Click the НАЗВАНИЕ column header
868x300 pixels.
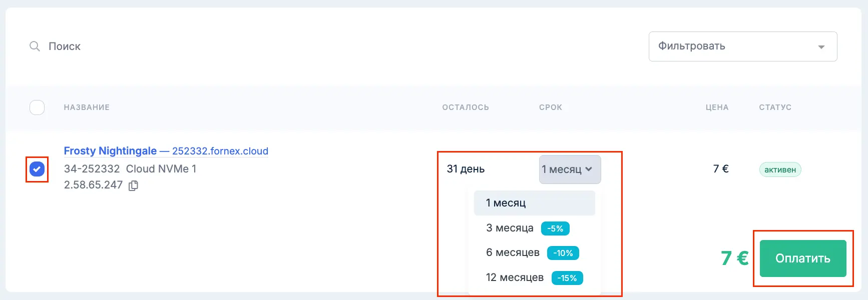click(87, 107)
